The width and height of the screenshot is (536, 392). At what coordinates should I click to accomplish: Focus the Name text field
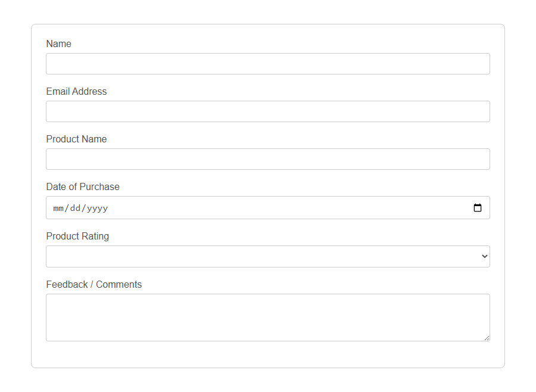pyautogui.click(x=268, y=64)
